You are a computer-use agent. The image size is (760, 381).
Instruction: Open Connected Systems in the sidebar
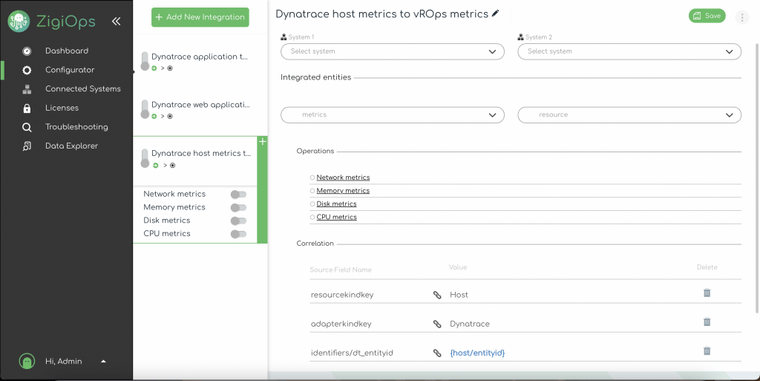tap(83, 89)
